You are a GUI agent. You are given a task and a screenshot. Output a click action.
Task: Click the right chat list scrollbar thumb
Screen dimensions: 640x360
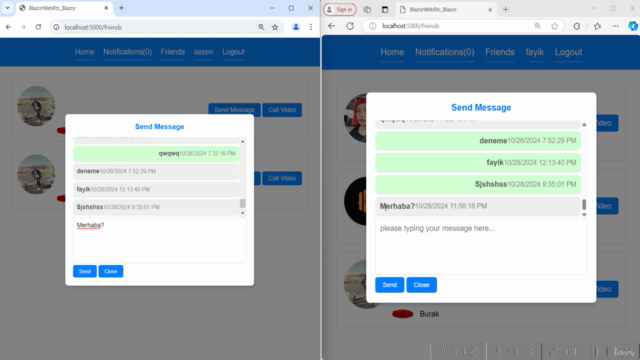tap(584, 204)
